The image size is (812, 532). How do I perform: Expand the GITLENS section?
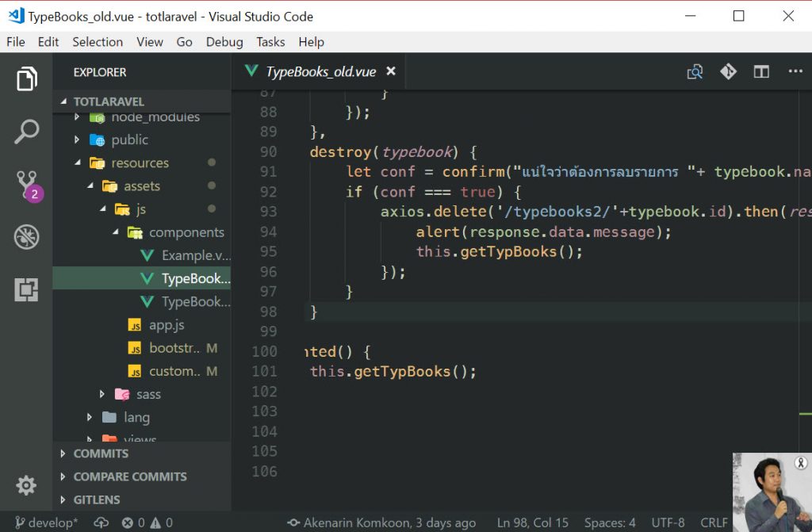(x=63, y=499)
